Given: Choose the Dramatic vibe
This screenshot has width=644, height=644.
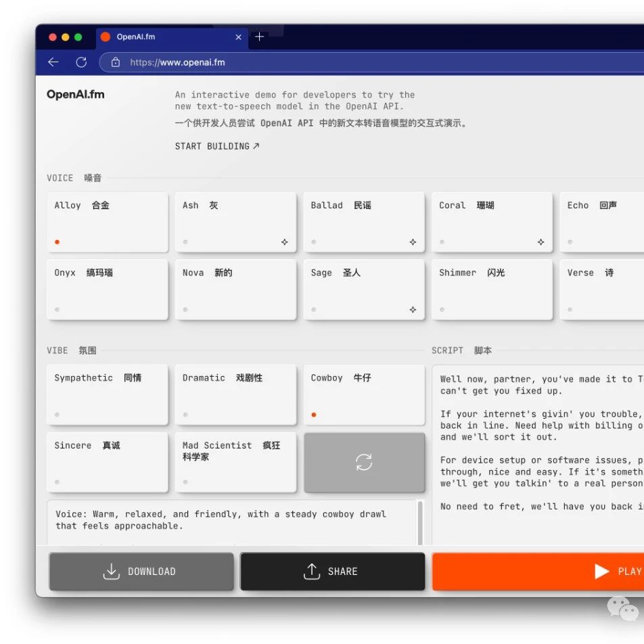Looking at the screenshot, I should click(235, 394).
